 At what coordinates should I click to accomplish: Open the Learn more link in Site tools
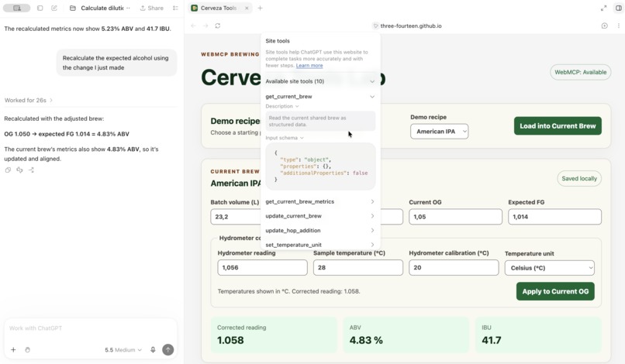point(309,65)
